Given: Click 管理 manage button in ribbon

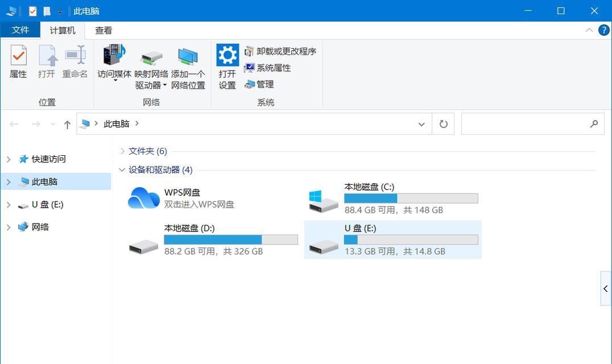Looking at the screenshot, I should [x=259, y=84].
